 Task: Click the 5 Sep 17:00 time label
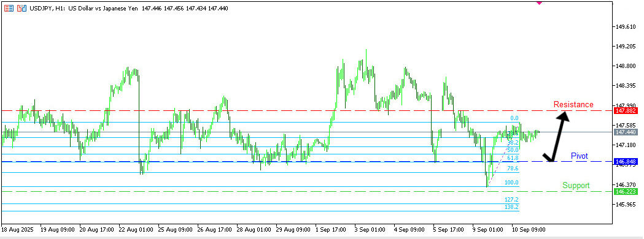pyautogui.click(x=449, y=230)
